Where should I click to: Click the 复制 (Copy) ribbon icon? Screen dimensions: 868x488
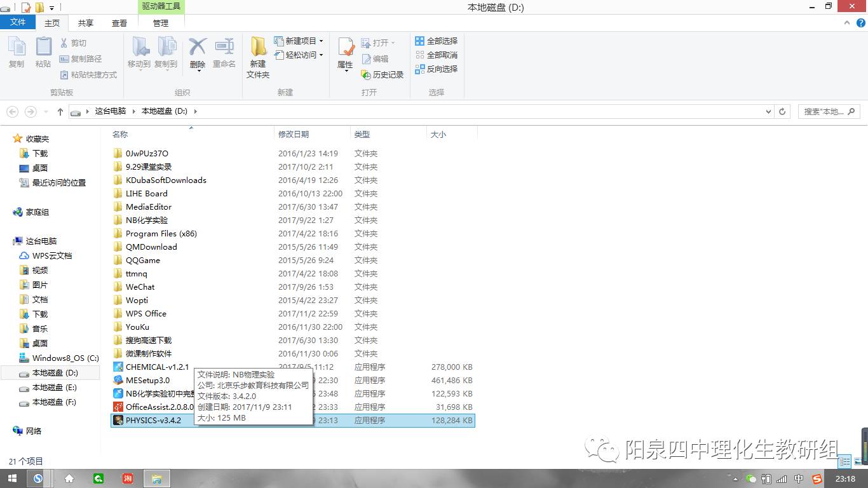tap(17, 52)
